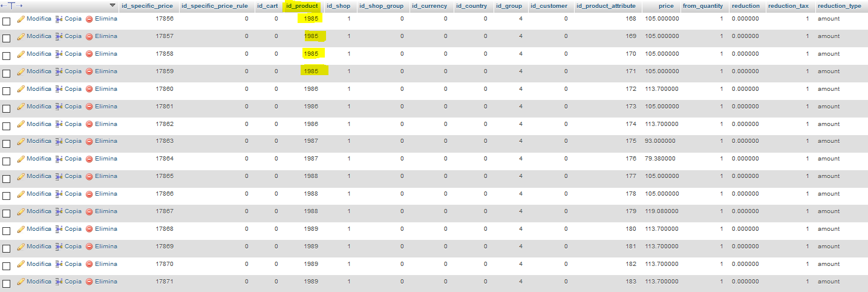Click the Copia link for row 17862
Screen dimensions: 868x292
(73, 124)
